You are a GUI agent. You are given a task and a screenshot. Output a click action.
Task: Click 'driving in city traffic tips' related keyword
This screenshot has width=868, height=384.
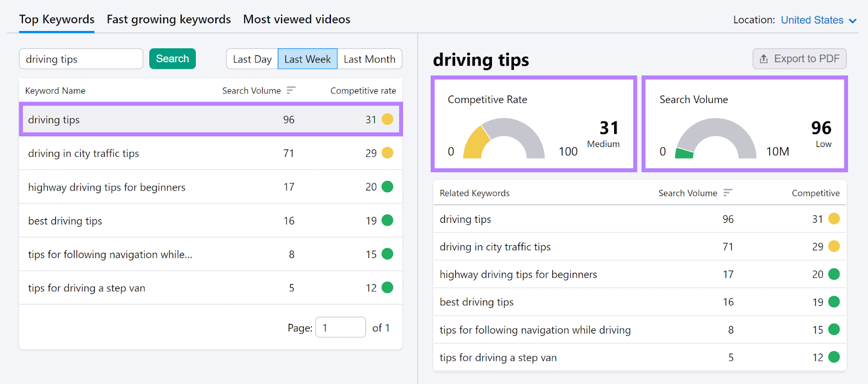[x=495, y=247]
